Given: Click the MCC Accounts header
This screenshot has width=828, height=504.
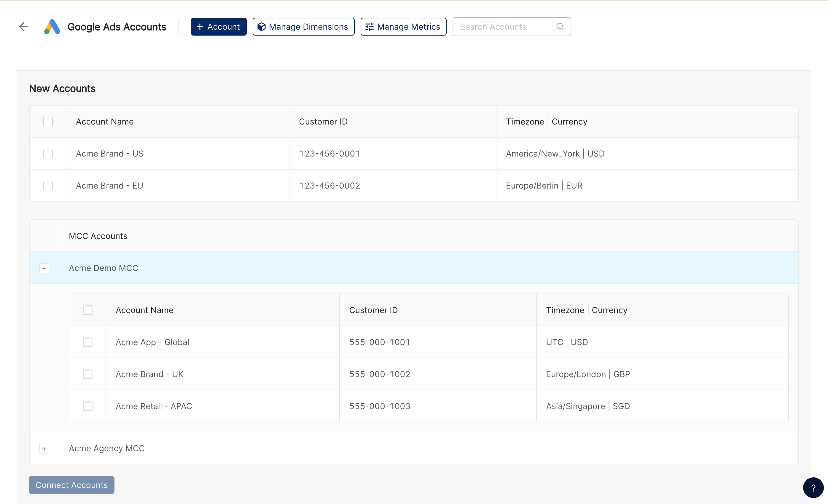Looking at the screenshot, I should 98,236.
